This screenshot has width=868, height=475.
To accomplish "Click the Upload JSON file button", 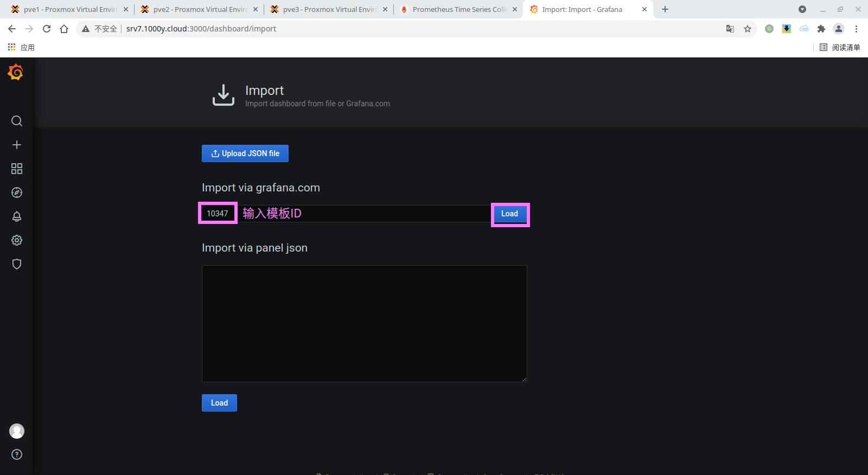I will [245, 153].
